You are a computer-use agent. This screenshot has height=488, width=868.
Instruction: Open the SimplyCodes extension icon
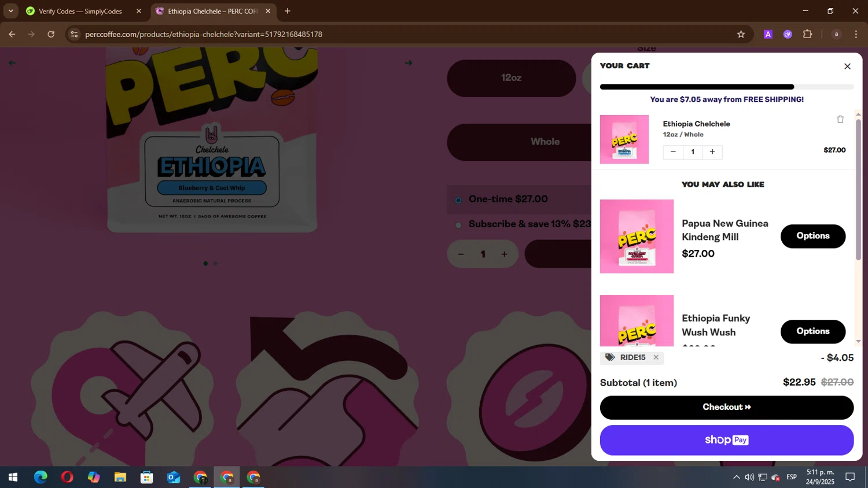788,34
